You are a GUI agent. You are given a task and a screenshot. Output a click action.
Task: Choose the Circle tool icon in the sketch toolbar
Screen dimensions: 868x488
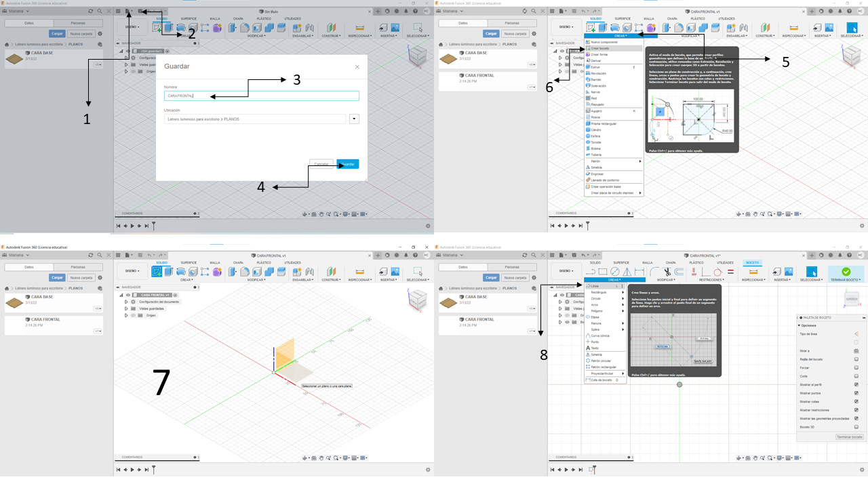point(616,272)
